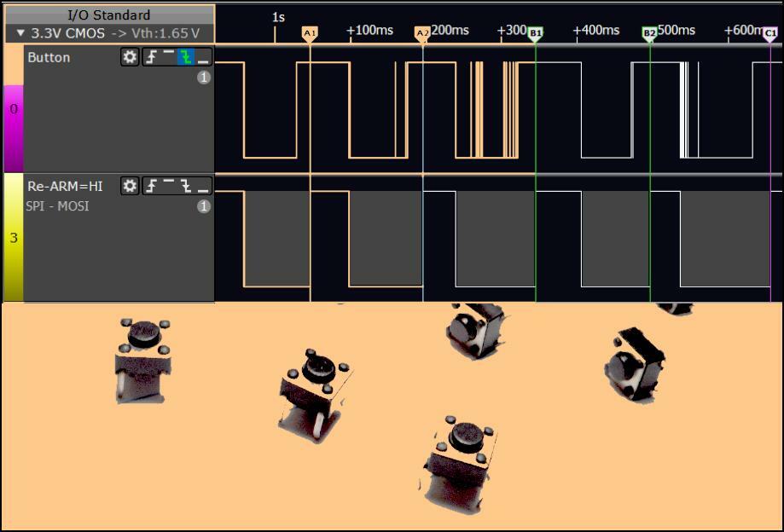Select the green B1 timeline marker
Screen dimensions: 784x532
tap(535, 33)
